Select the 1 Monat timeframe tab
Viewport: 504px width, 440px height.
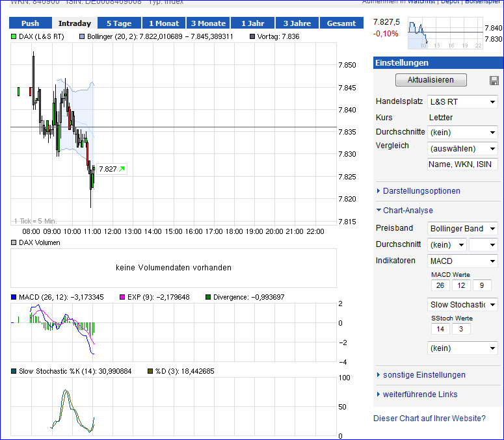[x=163, y=23]
